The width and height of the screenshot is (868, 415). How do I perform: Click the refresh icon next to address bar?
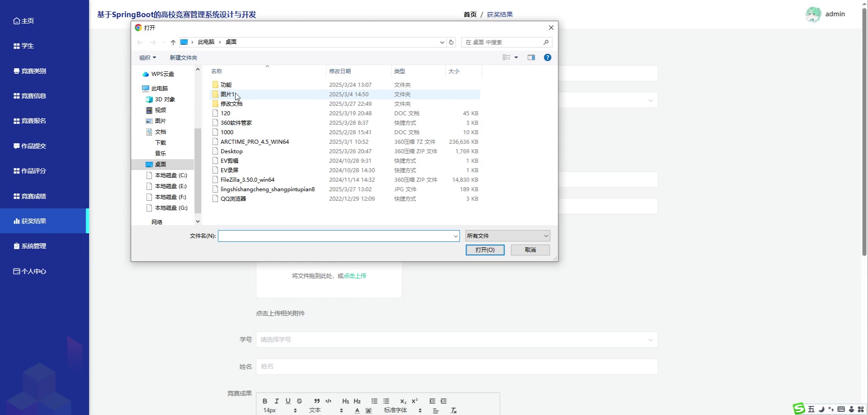point(451,42)
